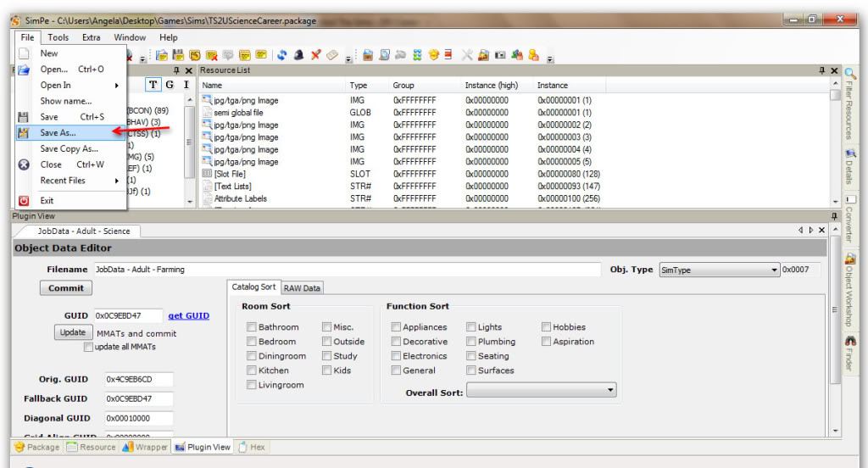The width and height of the screenshot is (868, 468).
Task: Choose Save Copy As... in the File menu
Action: click(71, 148)
